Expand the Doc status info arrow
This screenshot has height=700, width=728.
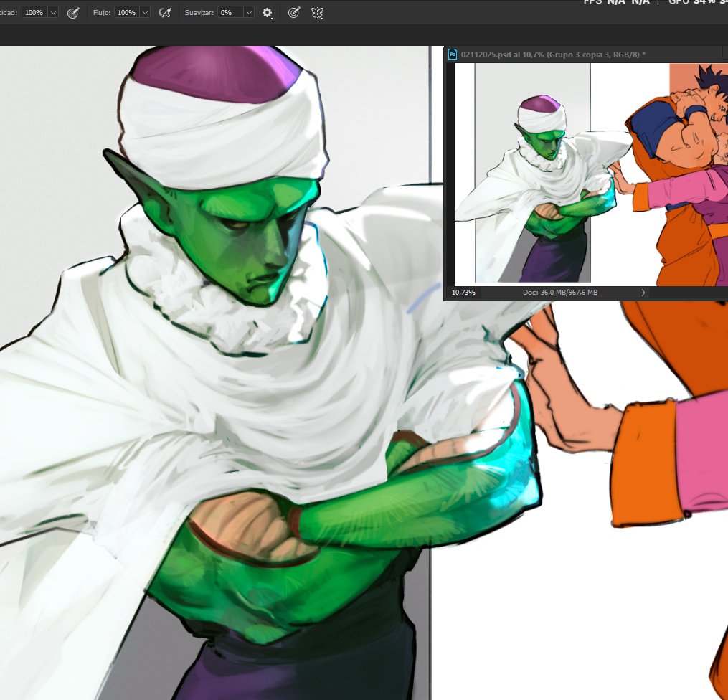click(x=643, y=293)
